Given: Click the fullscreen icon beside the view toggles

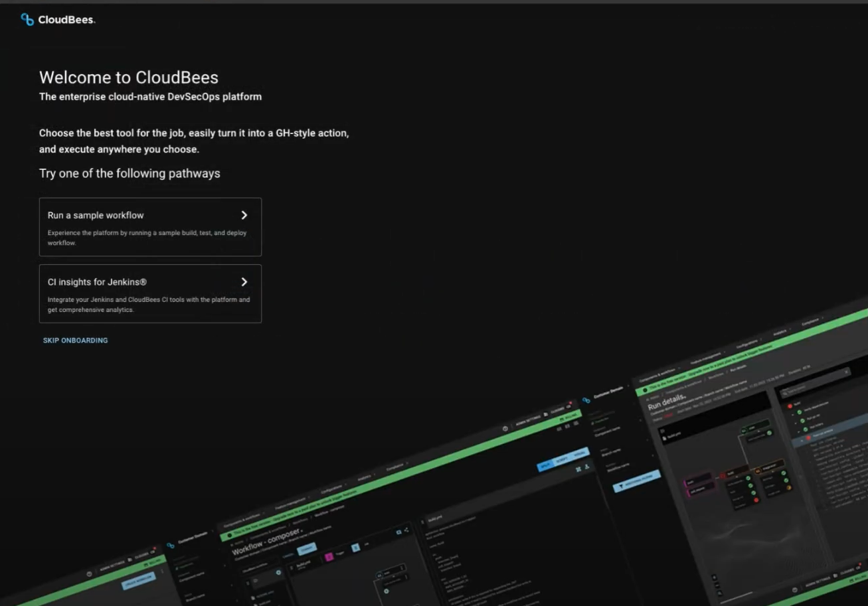Looking at the screenshot, I should 578,468.
